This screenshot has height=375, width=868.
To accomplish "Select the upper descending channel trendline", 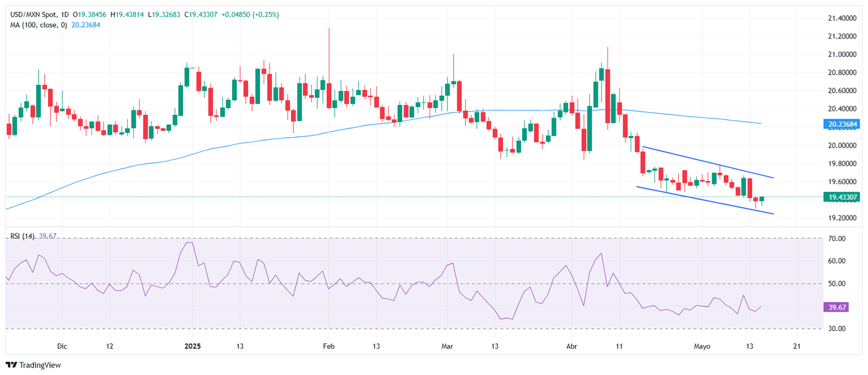I will point(706,162).
